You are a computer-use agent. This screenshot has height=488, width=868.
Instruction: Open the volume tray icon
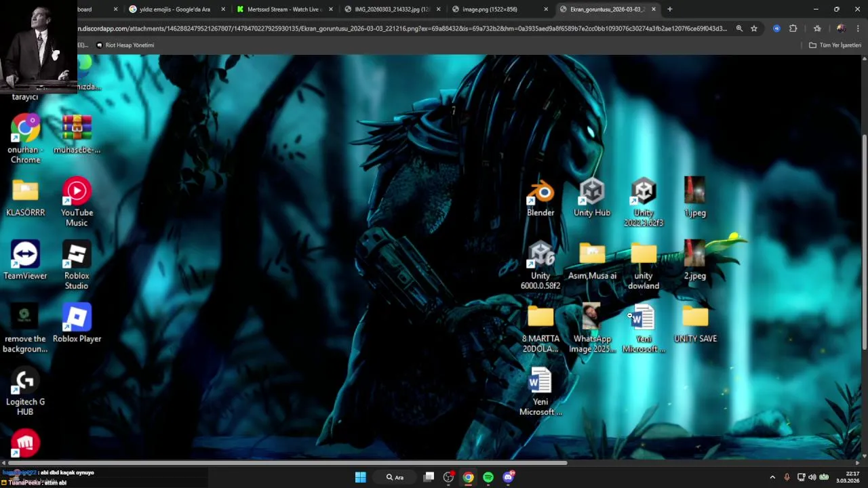point(812,477)
